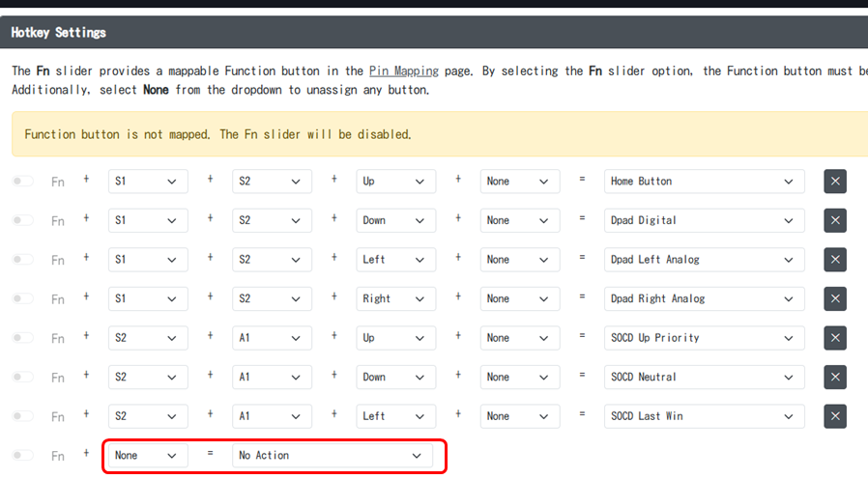Open A1 dropdown in SOCD Up Priority row
Viewport: 868px width, 479px height.
(272, 338)
